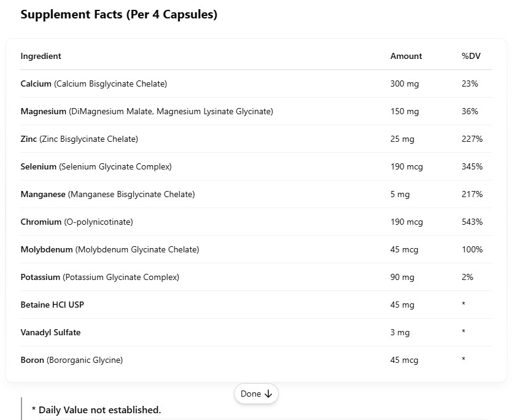Select the Magnesium ingredient name

point(43,111)
